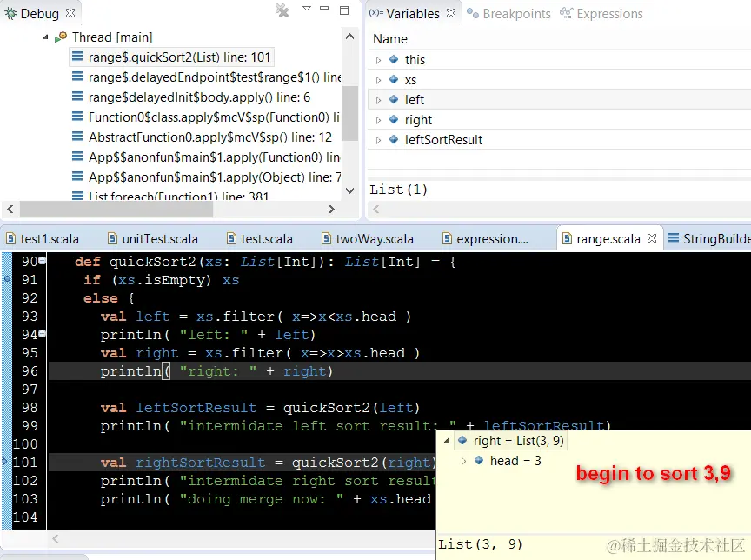
Task: Minimize the Debug view panel
Action: [x=325, y=8]
